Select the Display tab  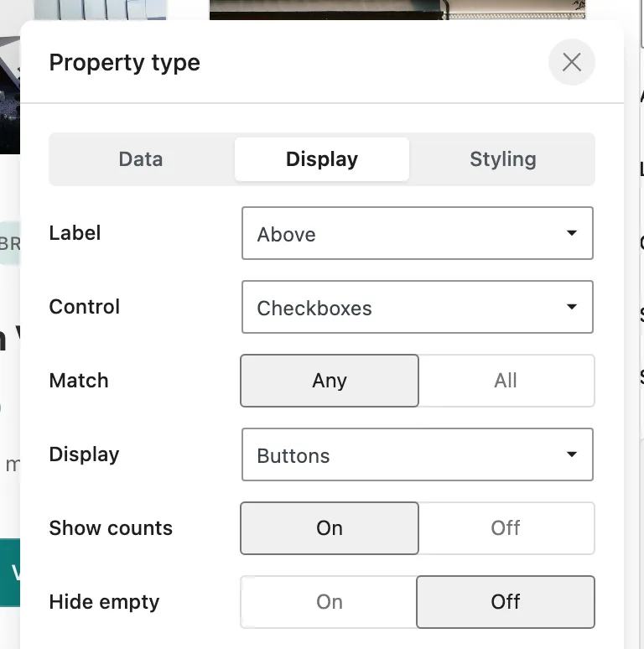[322, 159]
